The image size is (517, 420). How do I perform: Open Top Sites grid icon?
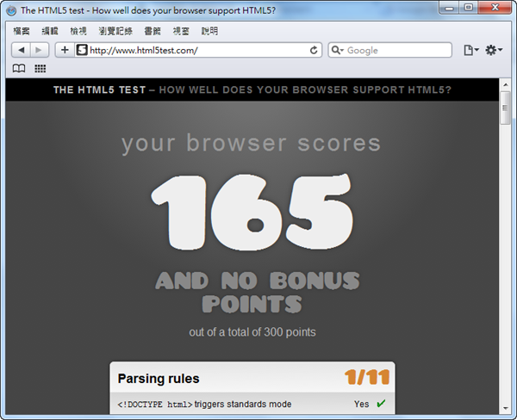(x=40, y=69)
